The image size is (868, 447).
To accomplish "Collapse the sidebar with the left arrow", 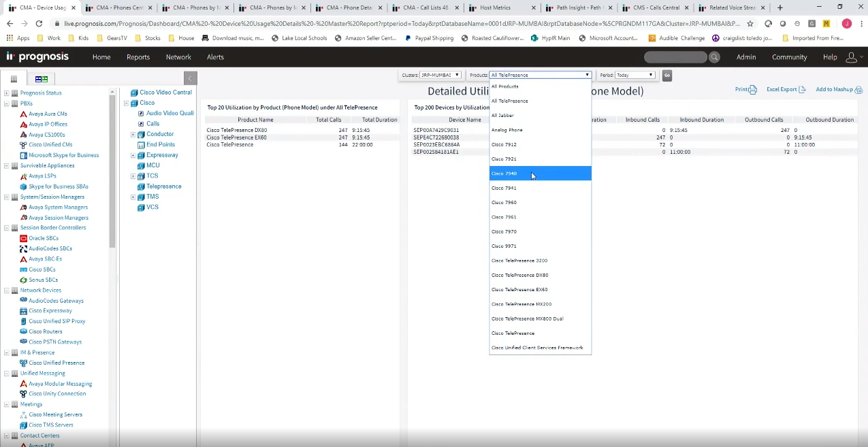I will pos(191,78).
